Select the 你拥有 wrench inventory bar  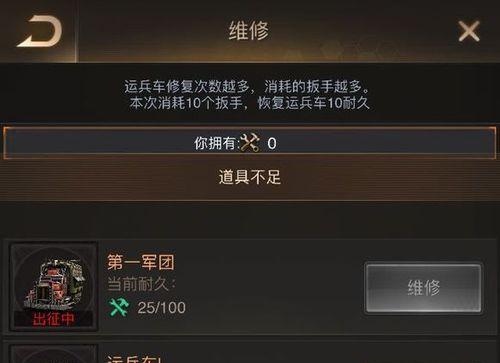tap(250, 143)
